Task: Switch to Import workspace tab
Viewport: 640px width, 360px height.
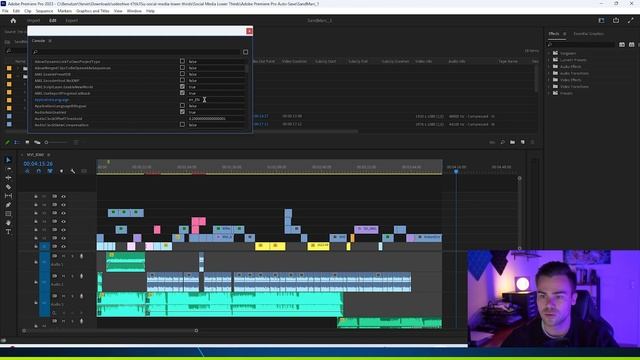Action: click(x=33, y=20)
